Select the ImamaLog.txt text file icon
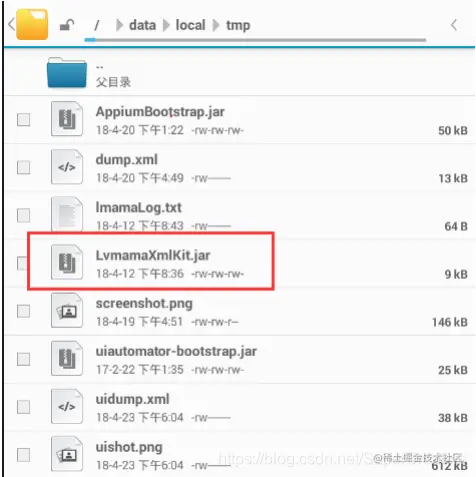Image resolution: width=476 pixels, height=477 pixels. click(x=67, y=214)
